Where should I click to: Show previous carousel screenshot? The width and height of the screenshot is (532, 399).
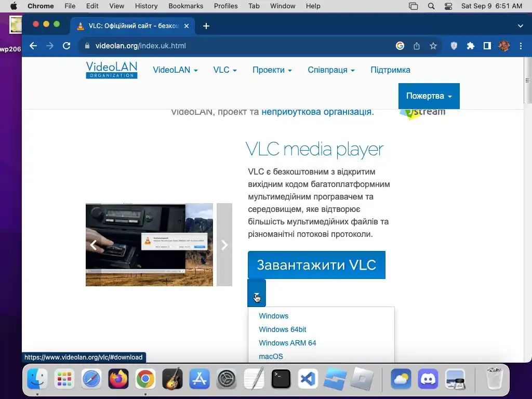[94, 245]
